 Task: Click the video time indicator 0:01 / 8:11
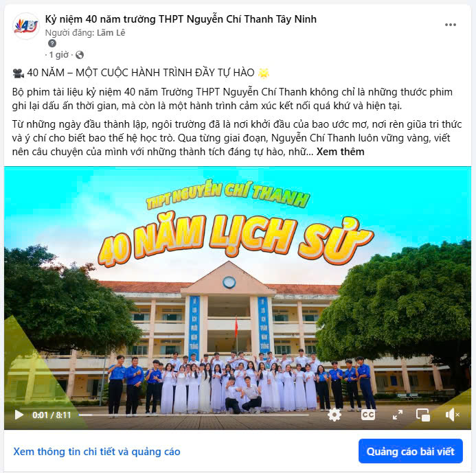52,415
